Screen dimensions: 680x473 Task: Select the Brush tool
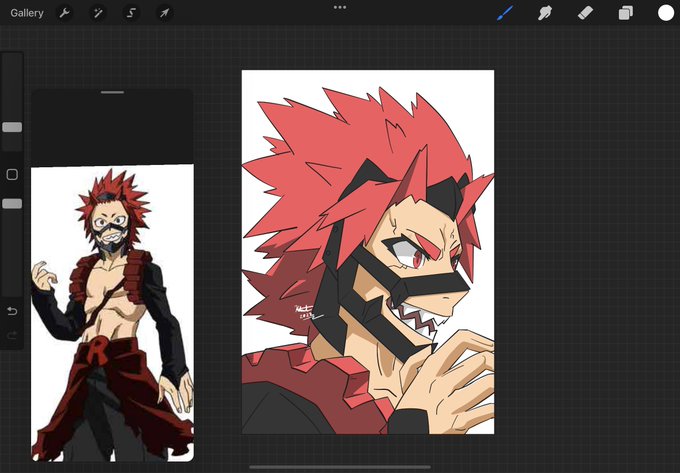coord(504,13)
